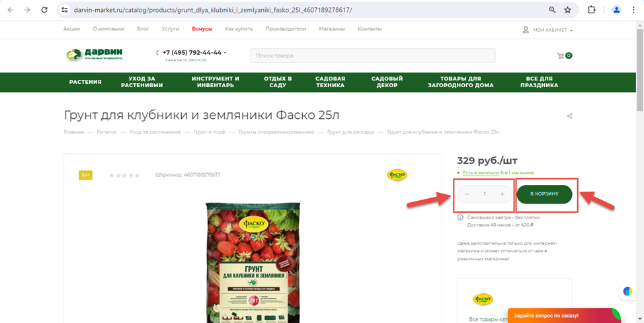The width and height of the screenshot is (644, 323).
Task: Click the star rating on the product card
Action: 124,175
